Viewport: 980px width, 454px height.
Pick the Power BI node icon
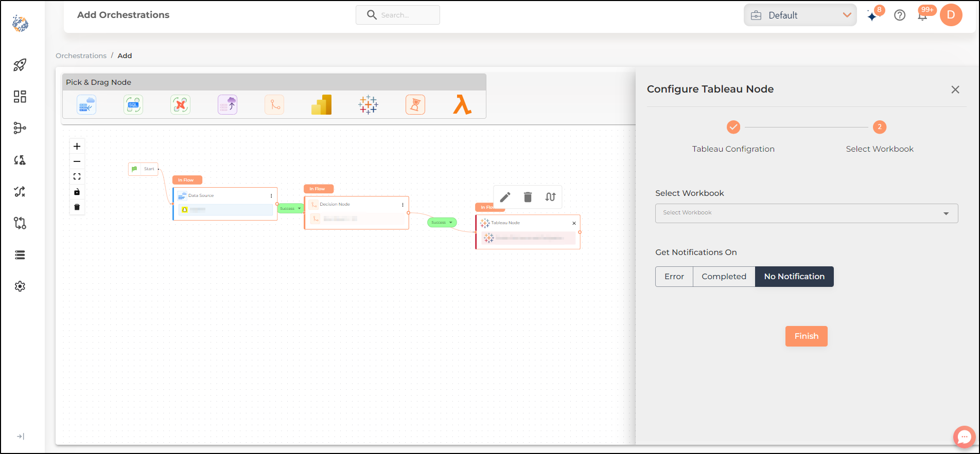[x=322, y=105]
